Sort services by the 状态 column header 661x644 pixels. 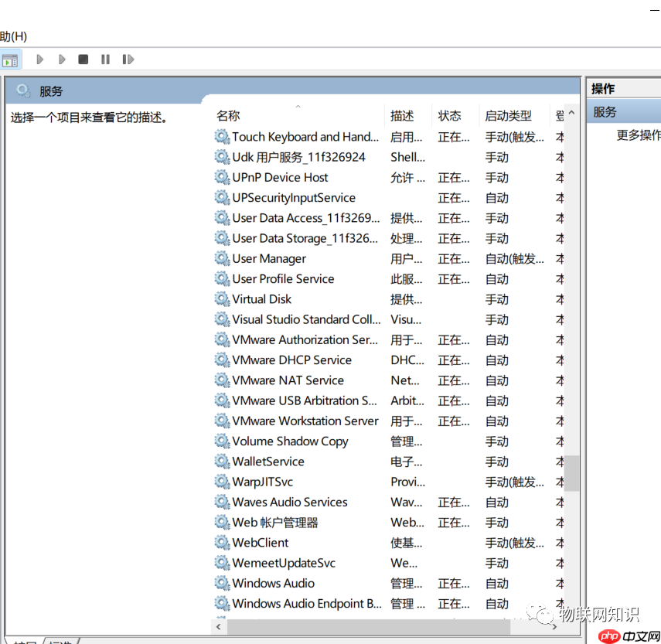tap(451, 114)
